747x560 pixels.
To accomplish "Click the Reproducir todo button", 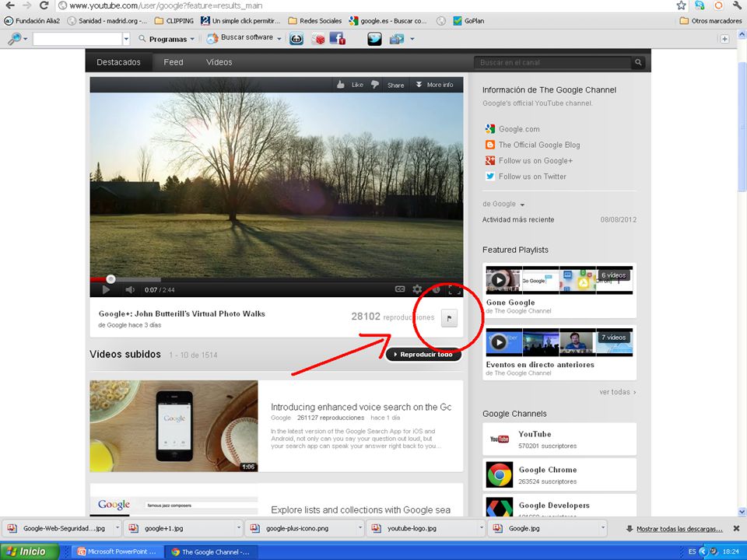I will coord(423,355).
